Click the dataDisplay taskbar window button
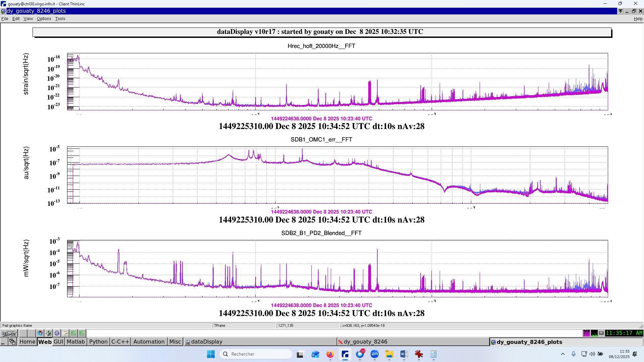The height and width of the screenshot is (362, 644). click(207, 342)
